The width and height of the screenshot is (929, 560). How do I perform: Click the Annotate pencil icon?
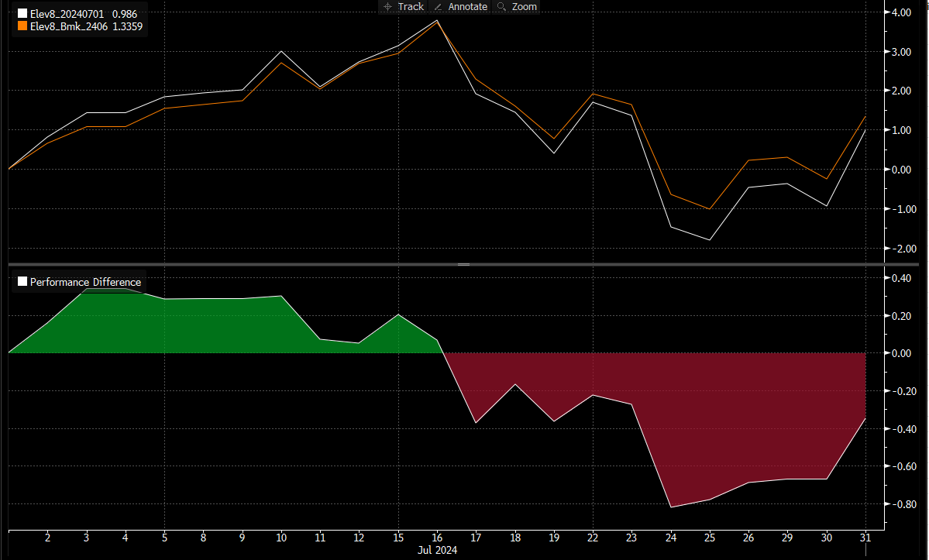[x=438, y=6]
